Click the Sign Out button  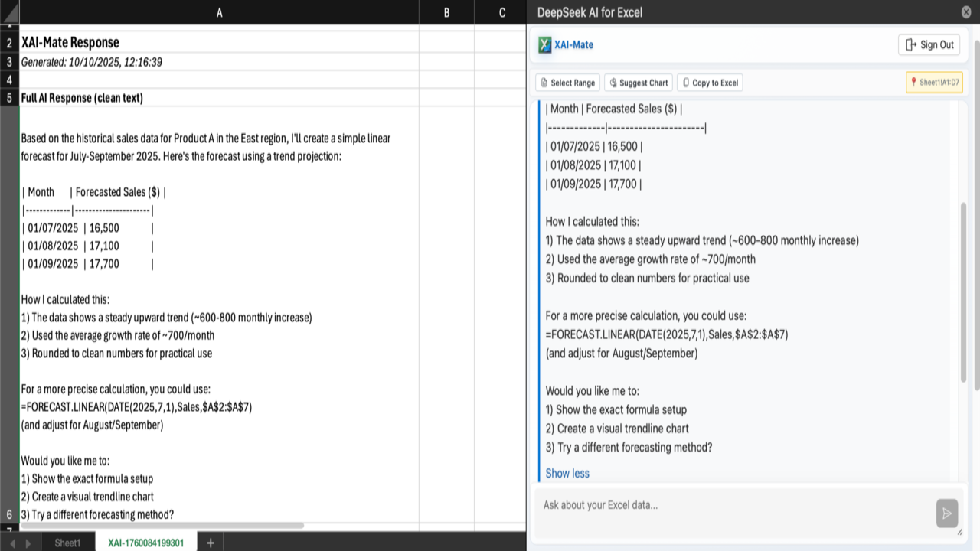[929, 45]
